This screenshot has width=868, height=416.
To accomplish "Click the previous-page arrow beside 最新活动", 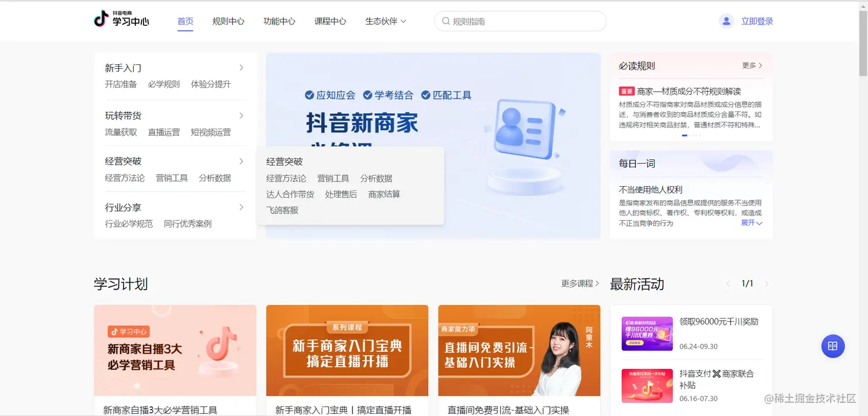I will click(727, 283).
